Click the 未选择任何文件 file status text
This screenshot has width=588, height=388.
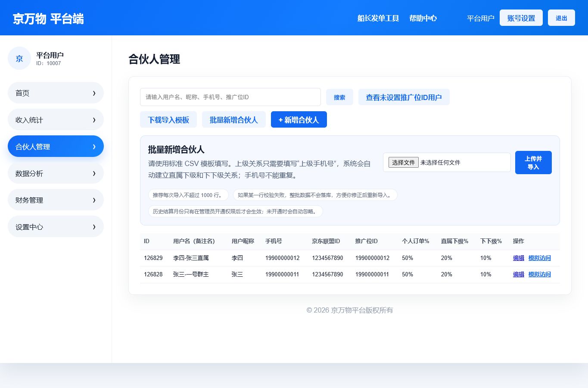pos(440,163)
